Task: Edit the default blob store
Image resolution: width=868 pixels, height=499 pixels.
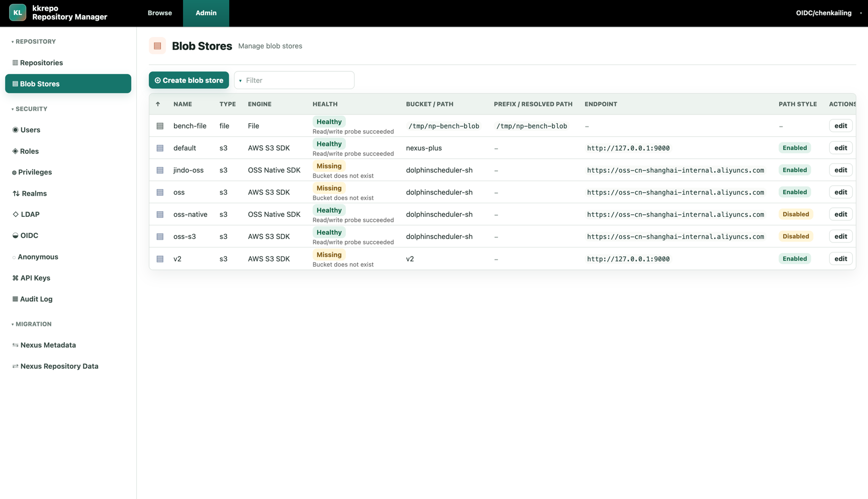Action: coord(840,148)
